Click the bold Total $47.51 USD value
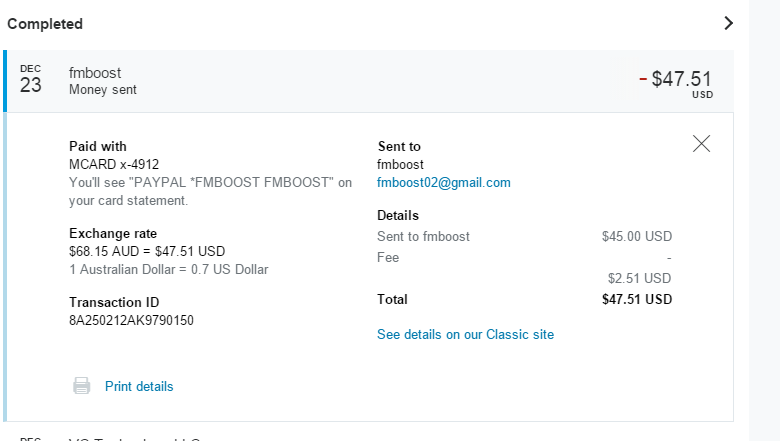The image size is (780, 441). click(x=636, y=299)
